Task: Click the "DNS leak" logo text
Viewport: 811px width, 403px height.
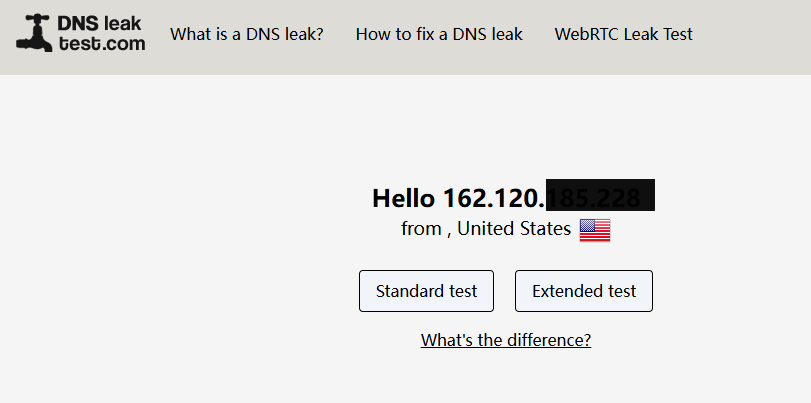Action: click(x=101, y=23)
